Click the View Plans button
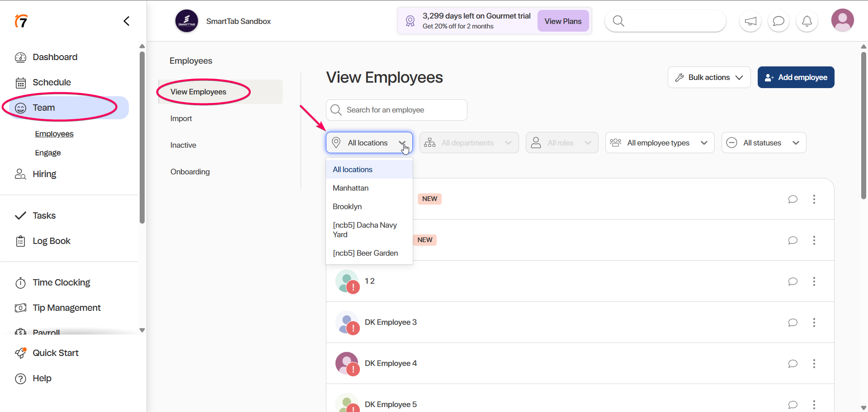The height and width of the screenshot is (412, 868). click(563, 21)
